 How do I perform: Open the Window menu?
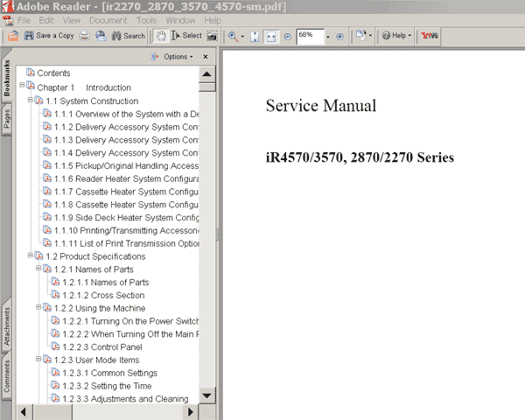tap(180, 20)
